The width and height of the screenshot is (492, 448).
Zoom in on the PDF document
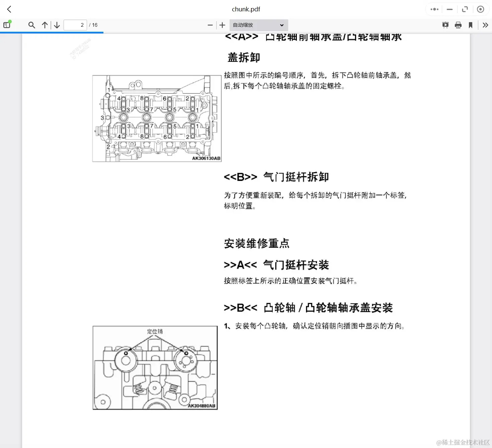pos(222,25)
